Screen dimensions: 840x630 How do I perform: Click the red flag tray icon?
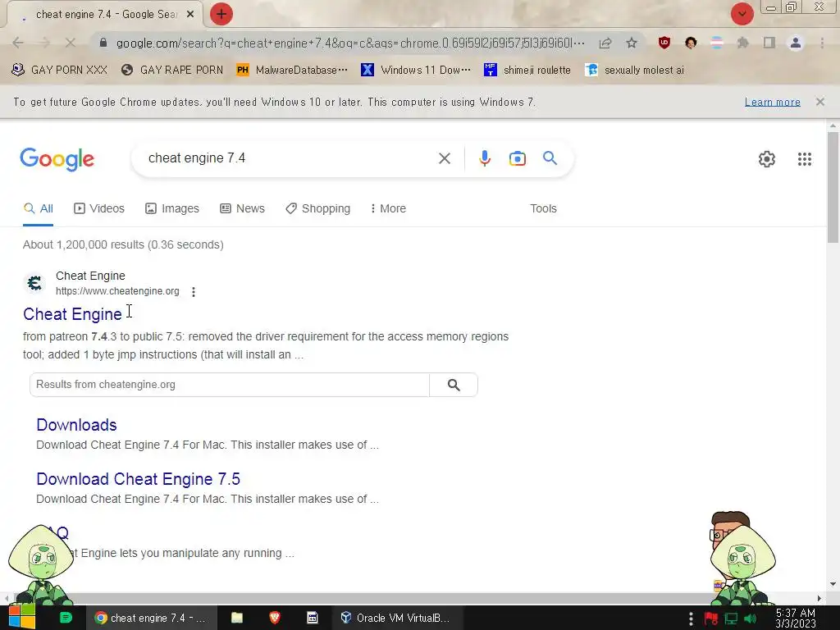pos(711,619)
